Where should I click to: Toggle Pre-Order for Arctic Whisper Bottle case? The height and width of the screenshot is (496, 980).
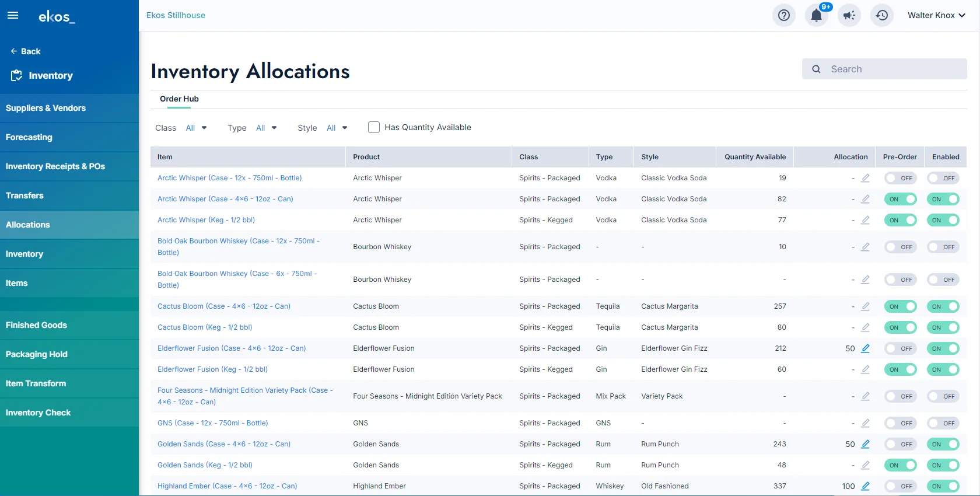tap(900, 178)
